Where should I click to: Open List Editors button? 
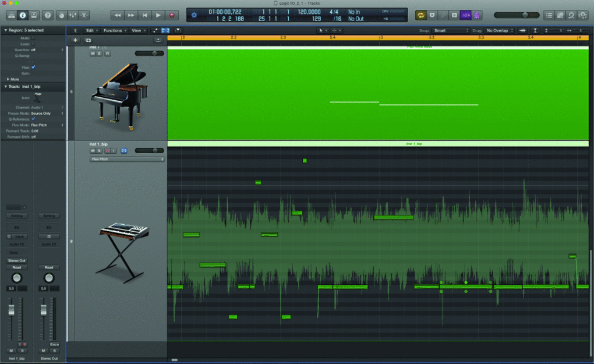click(x=549, y=16)
